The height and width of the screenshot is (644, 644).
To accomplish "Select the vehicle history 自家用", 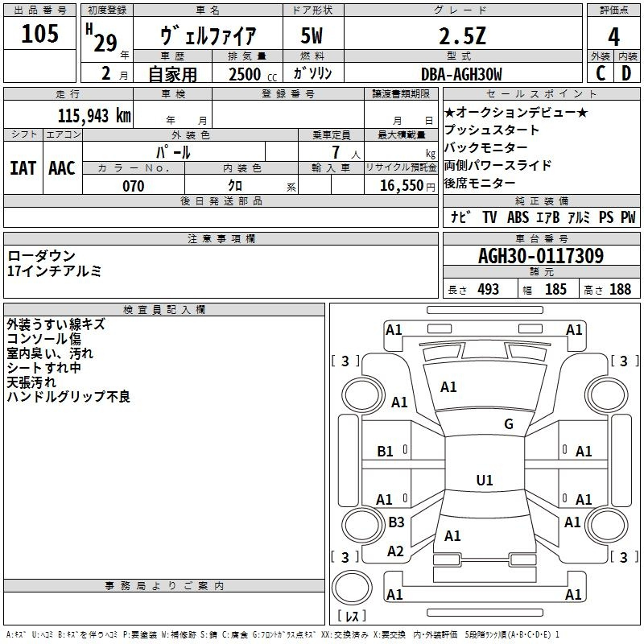I will [x=172, y=74].
